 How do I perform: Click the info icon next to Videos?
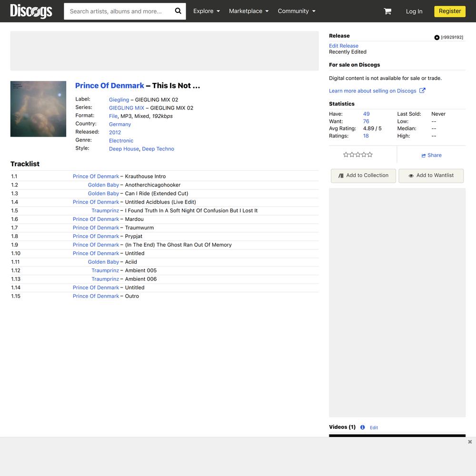coord(362,427)
